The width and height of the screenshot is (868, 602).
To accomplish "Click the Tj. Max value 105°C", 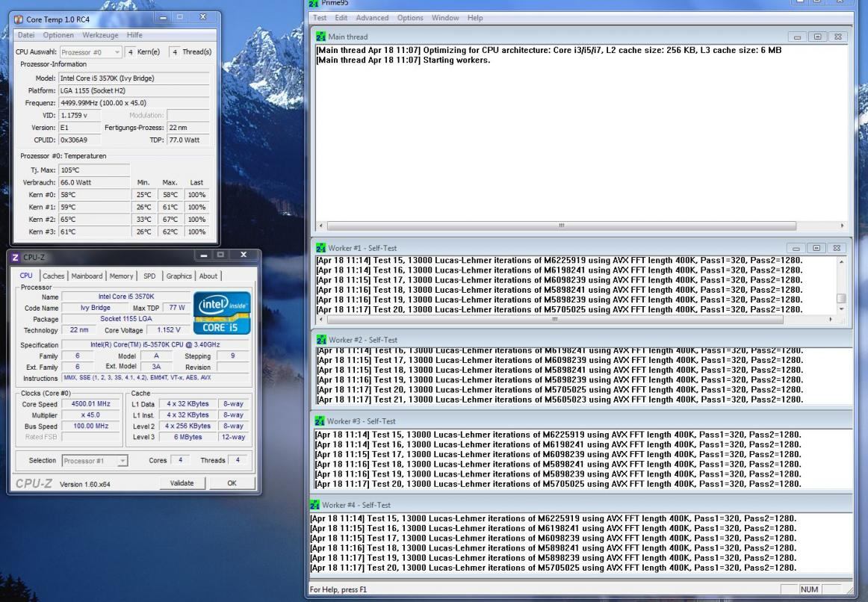I will [x=94, y=170].
